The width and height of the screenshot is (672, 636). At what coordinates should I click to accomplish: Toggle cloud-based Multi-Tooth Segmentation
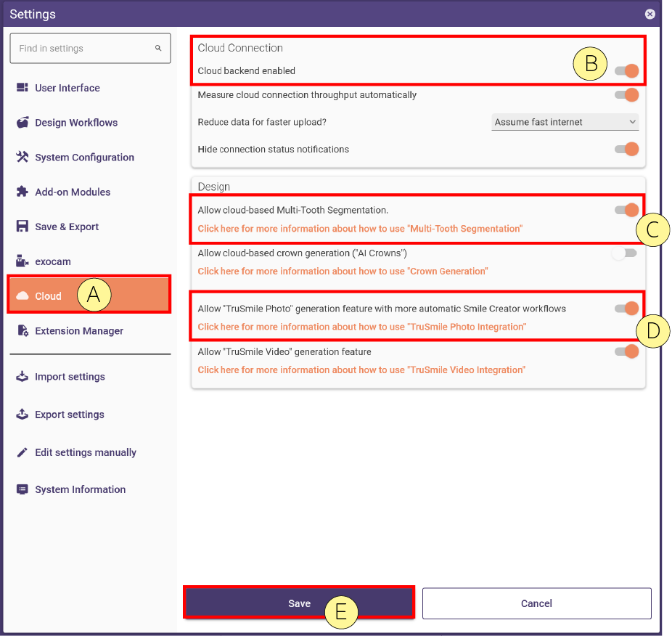click(x=626, y=210)
